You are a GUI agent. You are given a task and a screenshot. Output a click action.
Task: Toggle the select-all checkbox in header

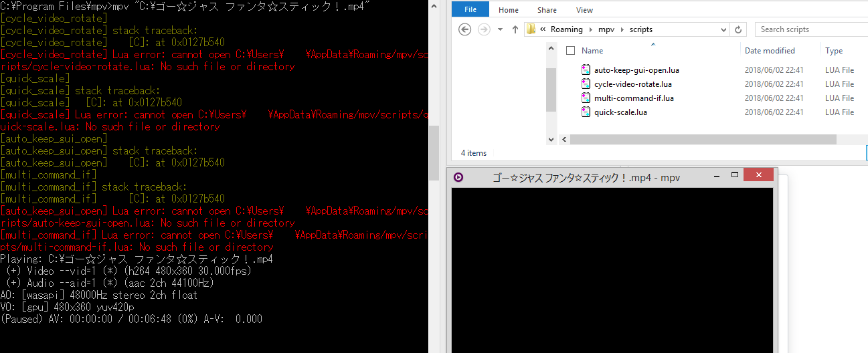tap(570, 51)
